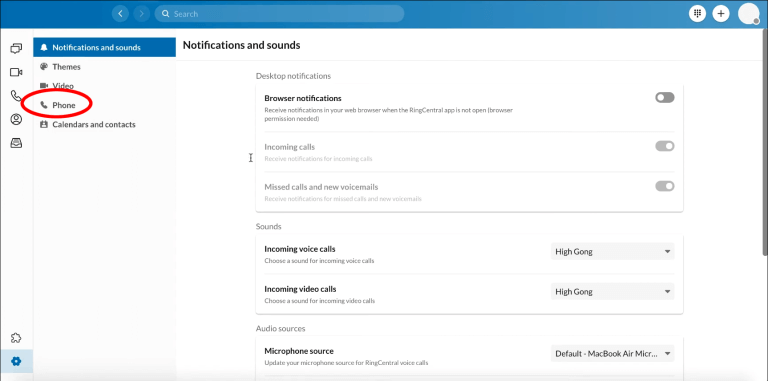The height and width of the screenshot is (381, 768).
Task: Click the Browser notifications label
Action: (x=303, y=98)
